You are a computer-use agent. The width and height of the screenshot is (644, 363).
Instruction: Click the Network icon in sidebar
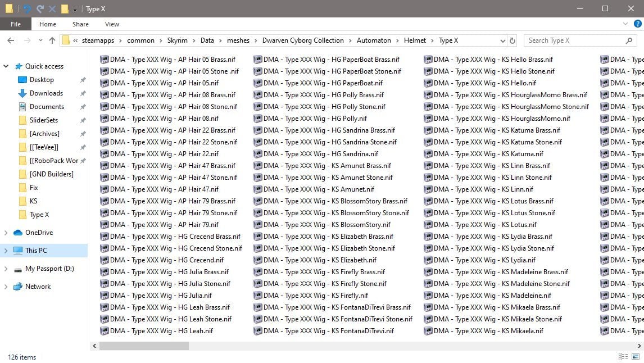coord(17,287)
